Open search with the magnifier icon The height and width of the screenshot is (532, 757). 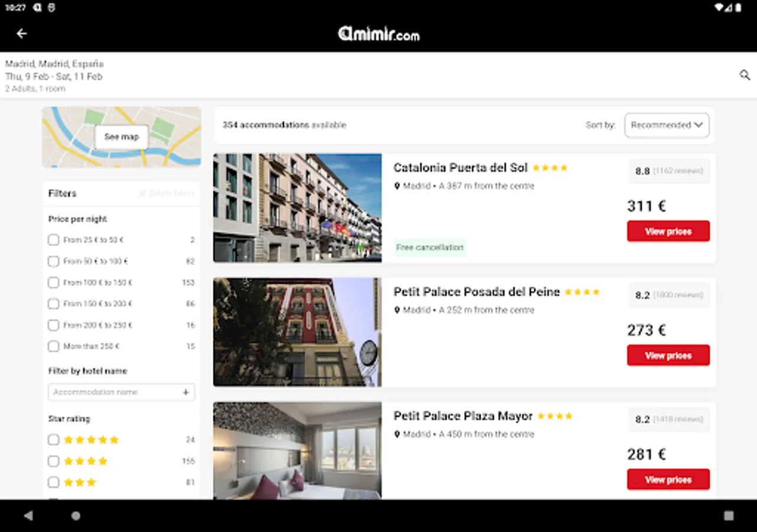coord(745,75)
